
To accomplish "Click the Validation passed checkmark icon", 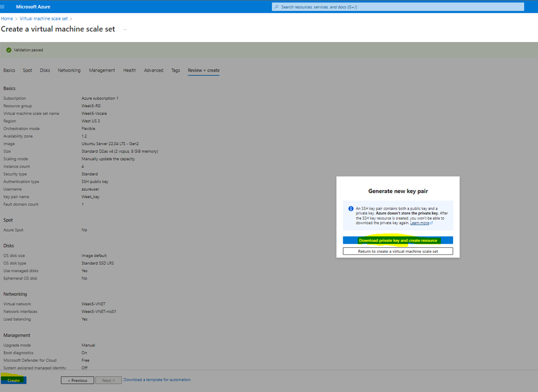I will coord(8,50).
